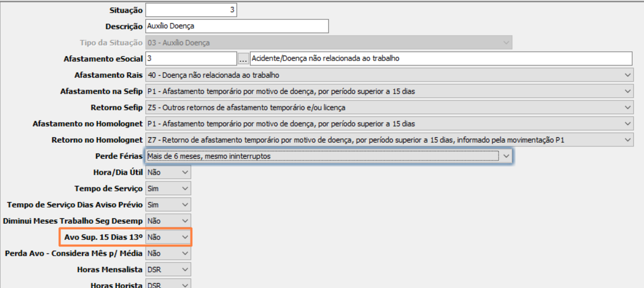Click the Afastamento eSocial code field

[191, 58]
